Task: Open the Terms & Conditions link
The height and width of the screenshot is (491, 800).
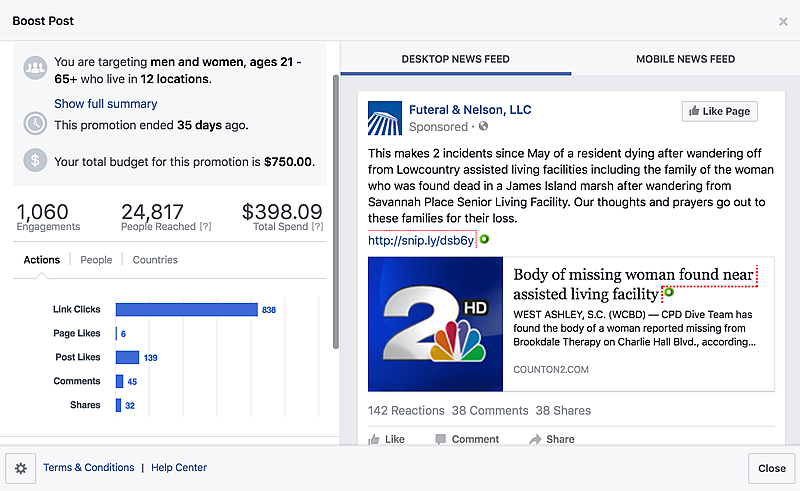Action: (x=88, y=468)
